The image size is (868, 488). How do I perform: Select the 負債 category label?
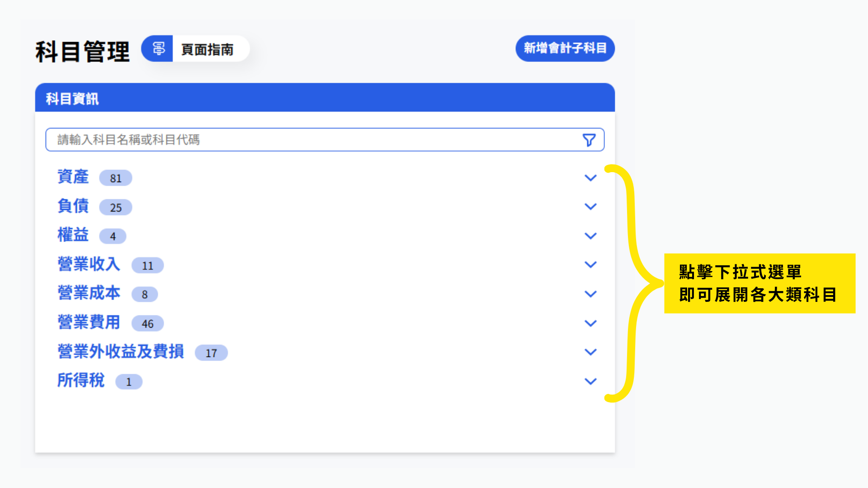click(x=73, y=206)
